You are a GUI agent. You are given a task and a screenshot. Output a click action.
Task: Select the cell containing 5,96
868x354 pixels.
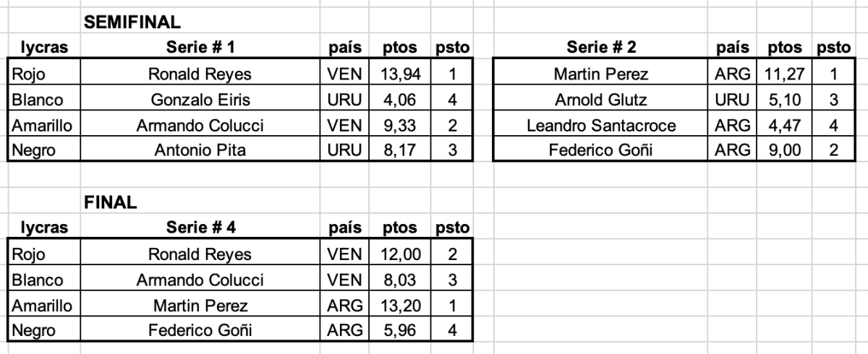(398, 332)
